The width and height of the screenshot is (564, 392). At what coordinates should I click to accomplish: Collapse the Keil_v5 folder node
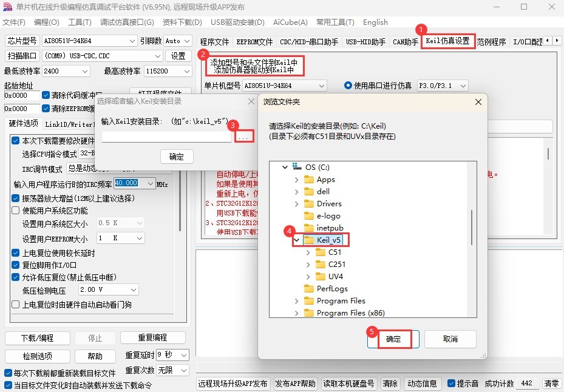[297, 240]
